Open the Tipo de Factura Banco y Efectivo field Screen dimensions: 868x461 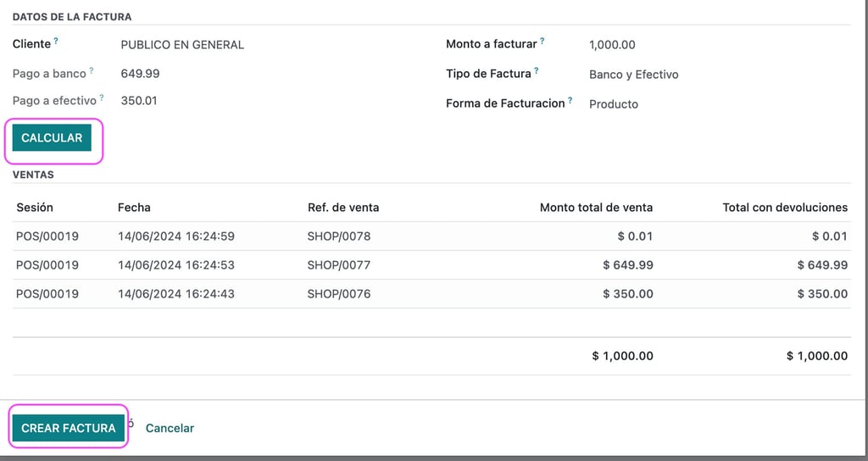tap(634, 75)
